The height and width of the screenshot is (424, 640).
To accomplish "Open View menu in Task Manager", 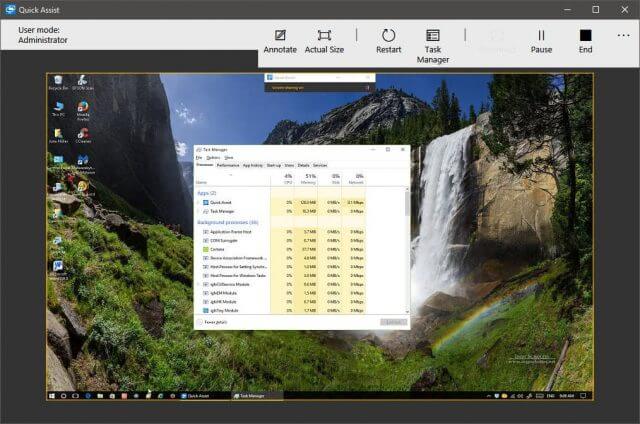I will pyautogui.click(x=229, y=158).
